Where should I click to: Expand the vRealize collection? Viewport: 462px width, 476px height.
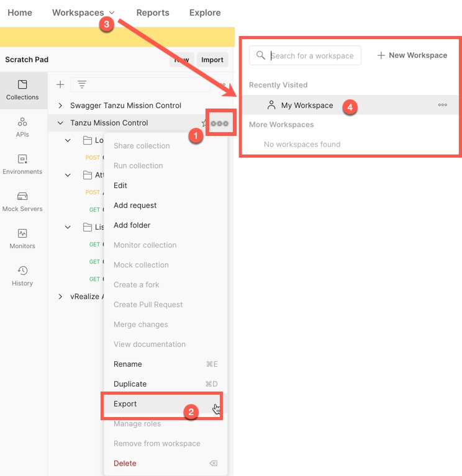point(60,297)
